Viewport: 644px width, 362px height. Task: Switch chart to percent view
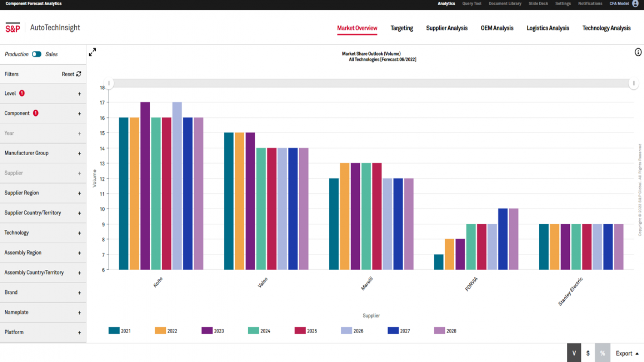pyautogui.click(x=602, y=353)
